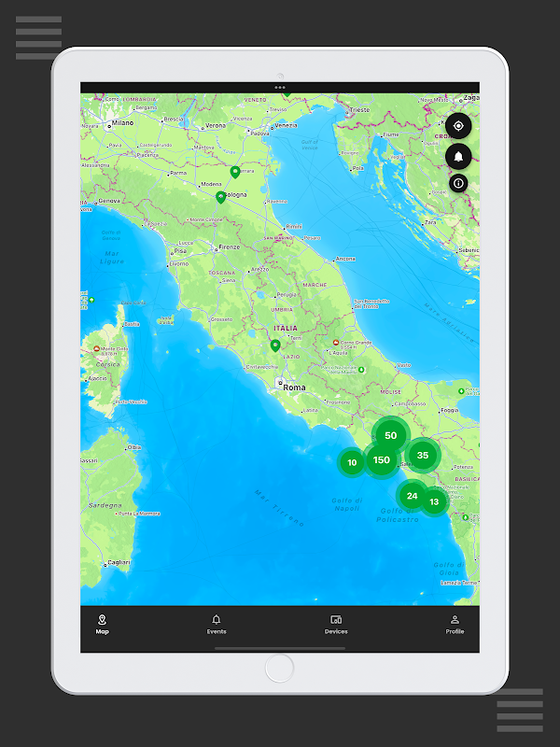Click the Genova city label
This screenshot has width=560, height=747.
click(109, 201)
